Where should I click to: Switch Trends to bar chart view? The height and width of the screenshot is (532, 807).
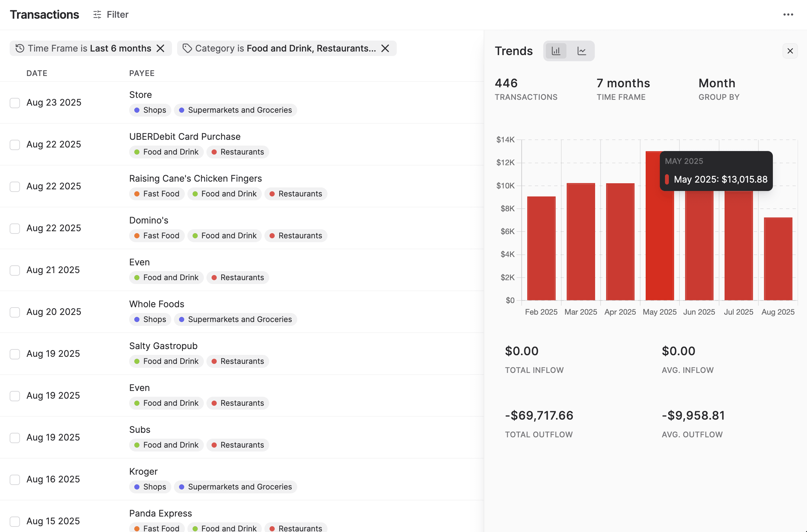point(555,51)
